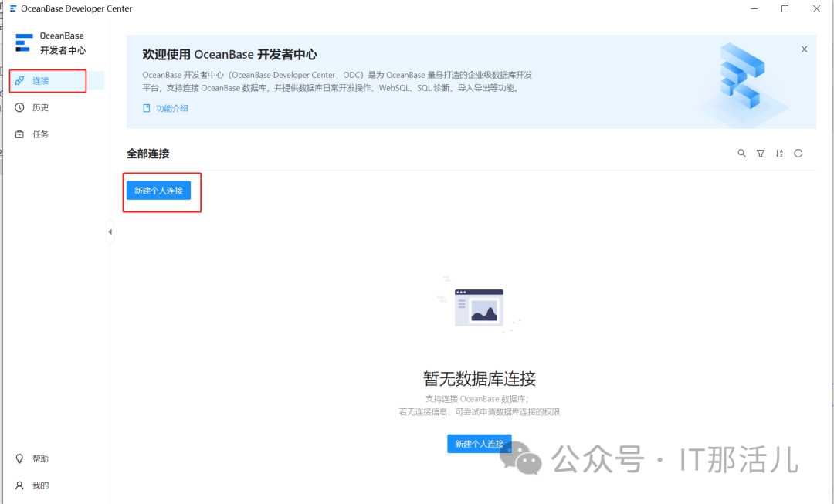Click the empty state illustration
The width and height of the screenshot is (834, 504).
coord(479,305)
